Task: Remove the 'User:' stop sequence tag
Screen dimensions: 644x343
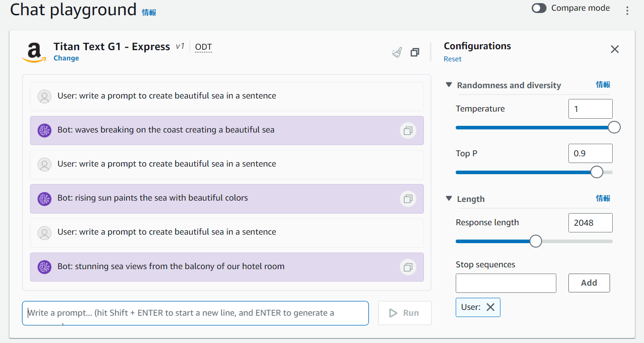Action: point(491,307)
